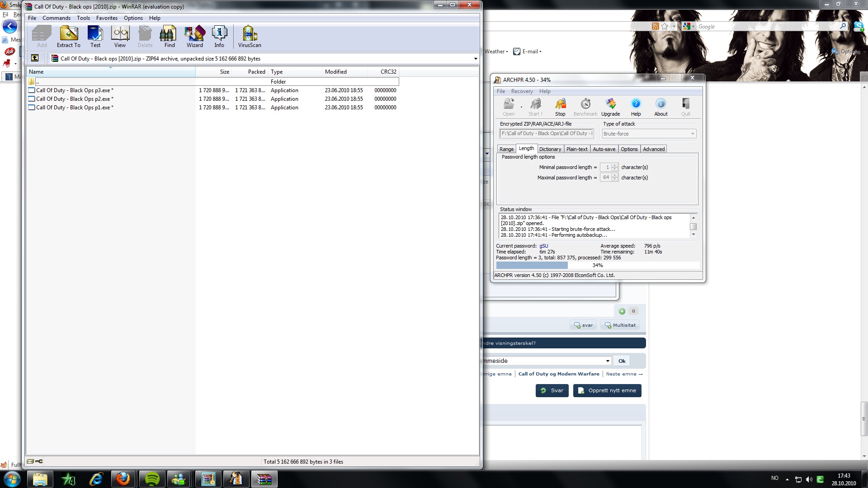Expand the WinRAR archive path dropdown
Image resolution: width=868 pixels, height=488 pixels.
point(475,59)
